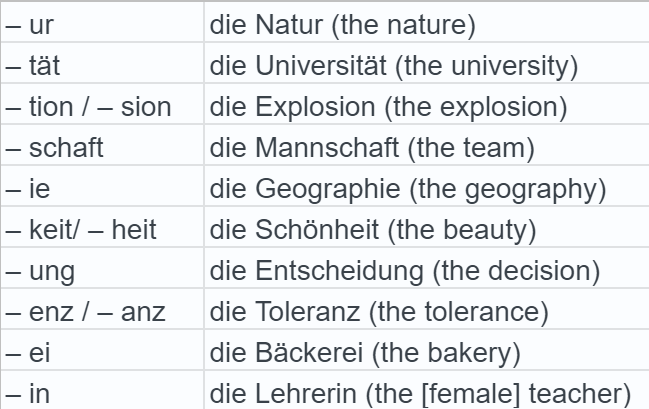Select 'die Toleranz (the tolerance)' entry
The width and height of the screenshot is (649, 409).
380,313
